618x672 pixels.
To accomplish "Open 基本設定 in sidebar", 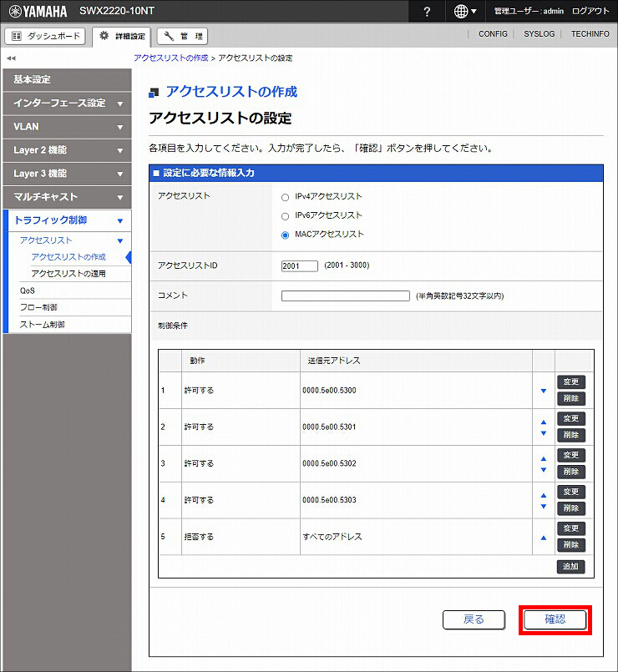I will coord(67,79).
